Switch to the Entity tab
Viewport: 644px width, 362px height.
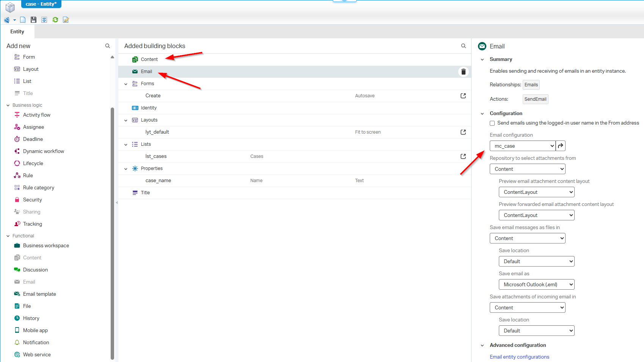(x=17, y=32)
